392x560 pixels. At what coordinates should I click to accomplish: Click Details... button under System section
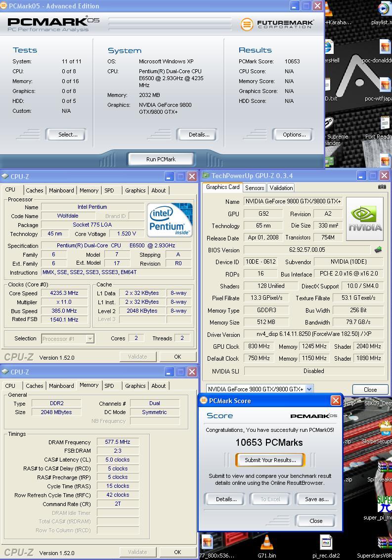[197, 134]
